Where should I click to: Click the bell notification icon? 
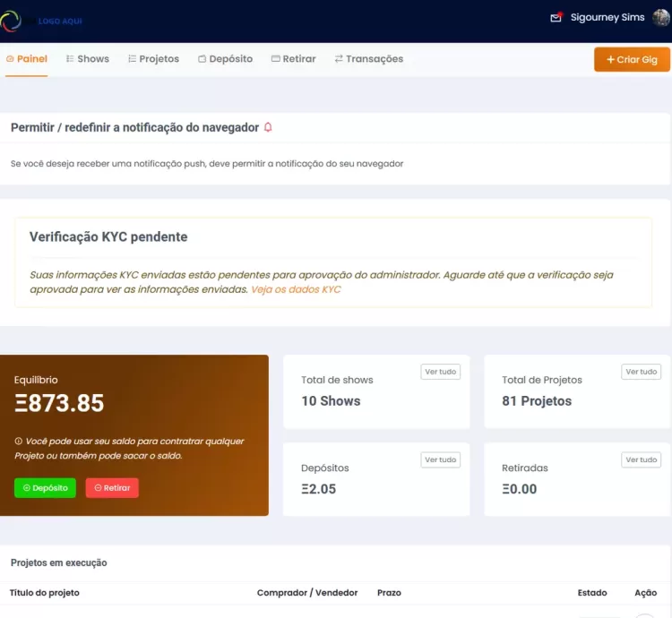[x=268, y=128]
